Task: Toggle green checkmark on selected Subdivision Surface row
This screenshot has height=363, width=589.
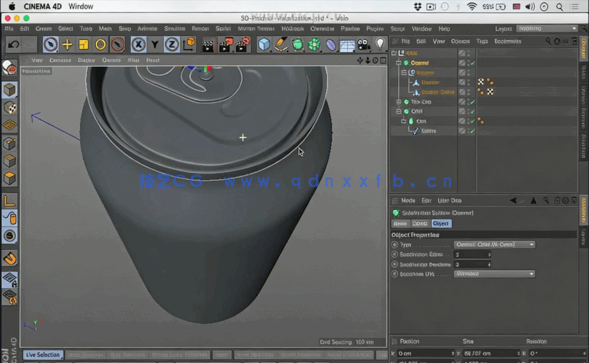Action: pos(473,63)
